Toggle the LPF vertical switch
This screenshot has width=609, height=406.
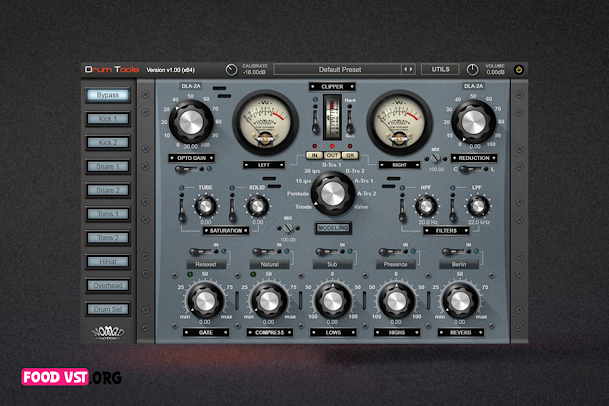click(453, 210)
